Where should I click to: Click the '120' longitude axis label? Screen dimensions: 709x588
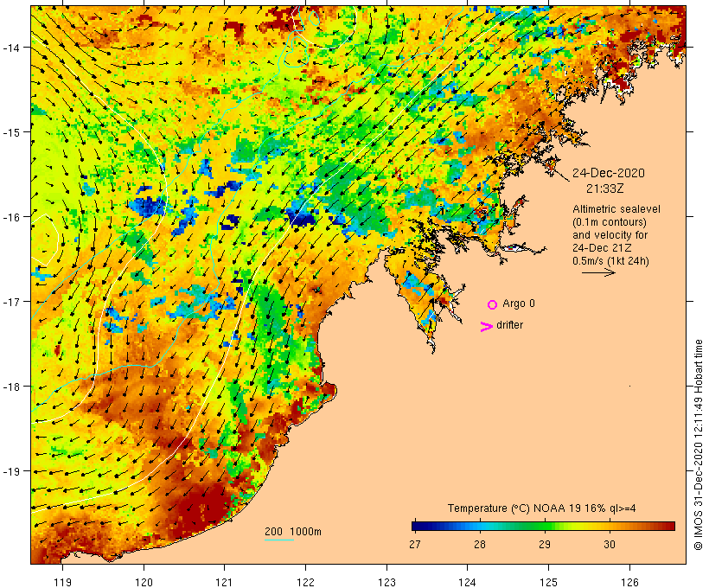(x=144, y=582)
